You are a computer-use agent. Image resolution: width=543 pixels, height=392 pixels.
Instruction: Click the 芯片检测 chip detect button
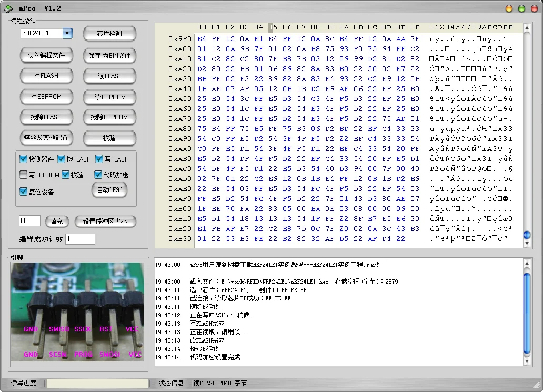109,34
